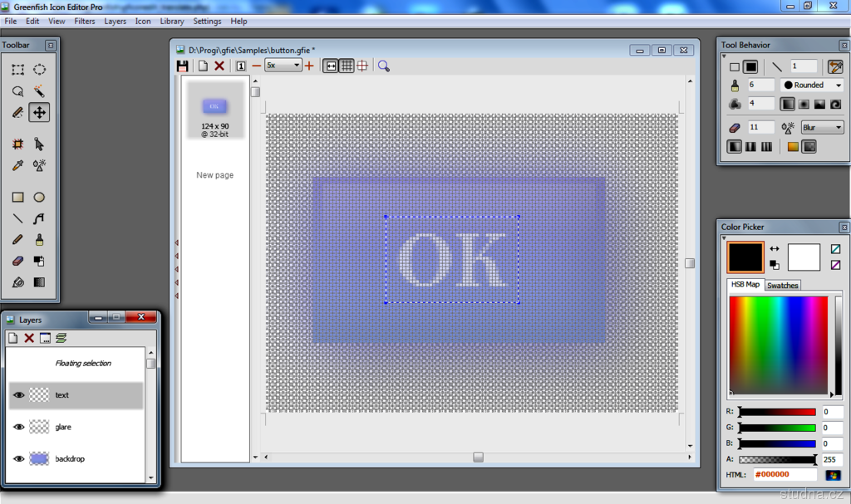The image size is (851, 504).
Task: Open the 5x zoom level dropdown
Action: pos(283,66)
